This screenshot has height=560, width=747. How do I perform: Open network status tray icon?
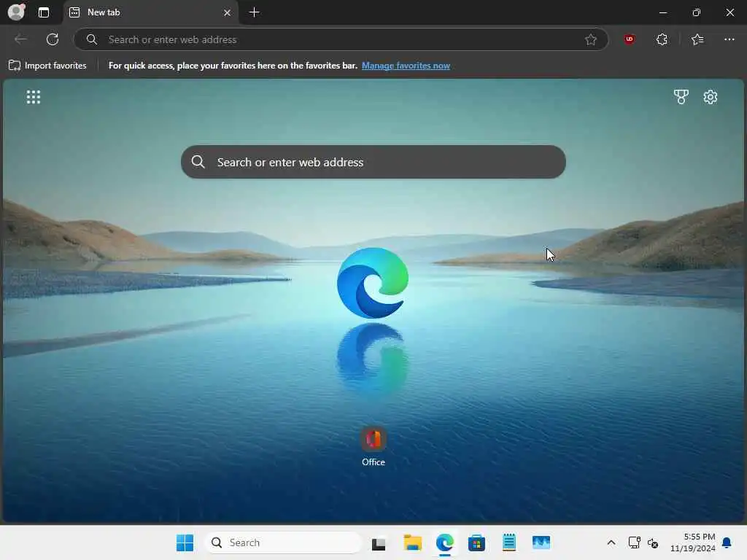tap(634, 542)
